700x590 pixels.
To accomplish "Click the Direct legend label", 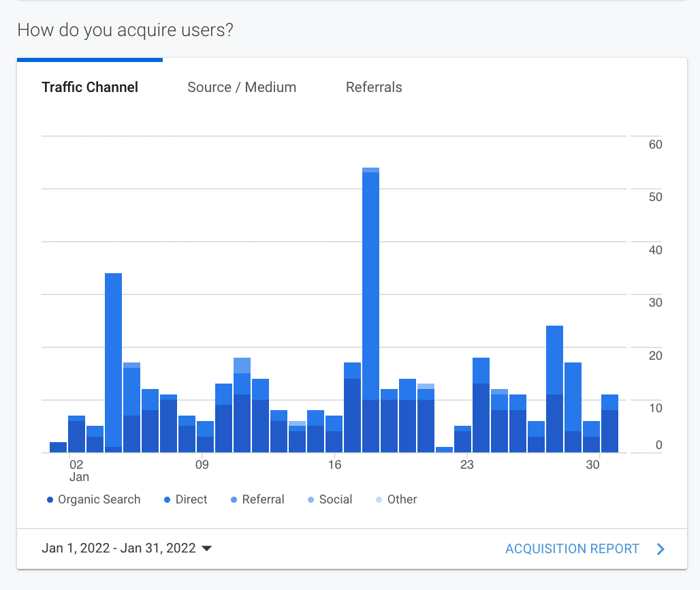I will 191,500.
